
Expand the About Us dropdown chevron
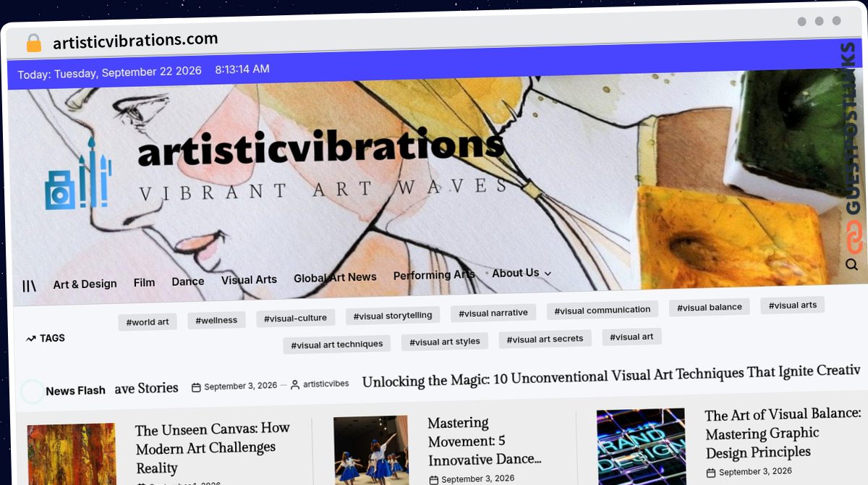click(548, 274)
